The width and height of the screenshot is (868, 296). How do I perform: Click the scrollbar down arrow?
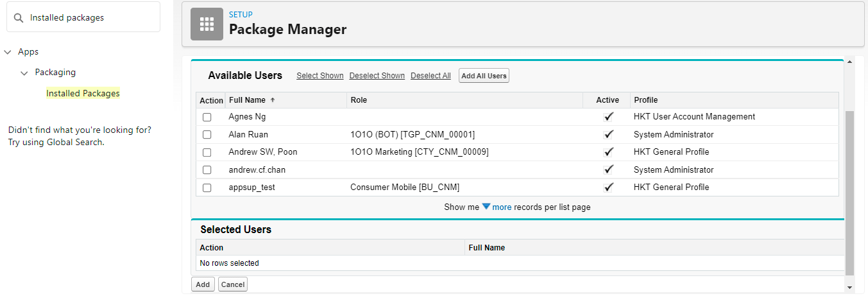(849, 287)
